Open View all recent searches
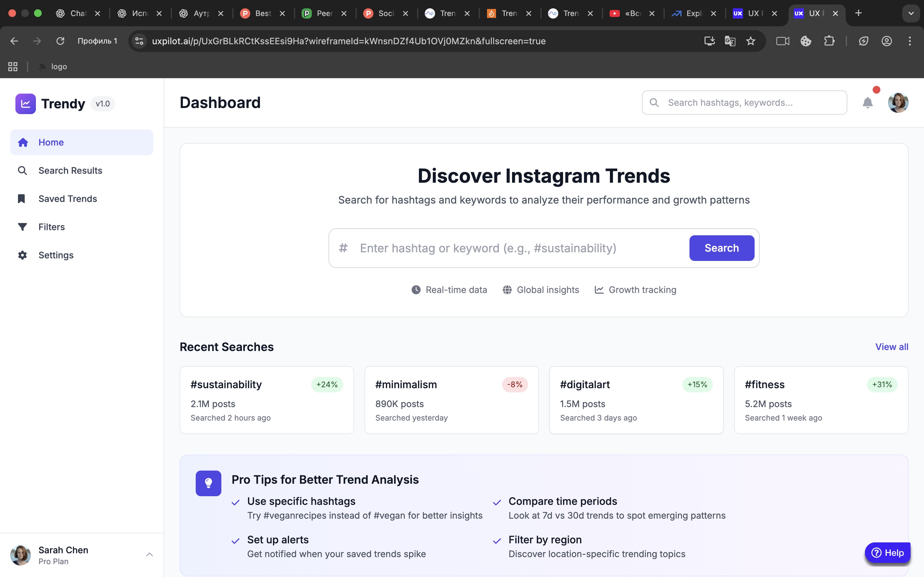924x577 pixels. (892, 347)
